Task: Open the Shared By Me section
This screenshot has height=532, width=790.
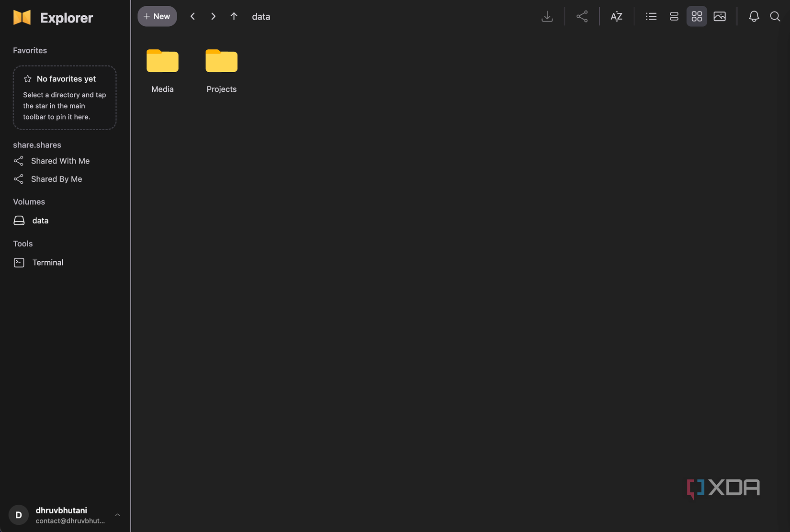Action: pos(56,178)
